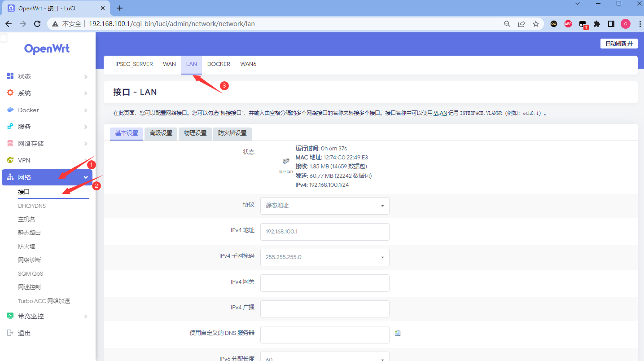Expand the 系统 menu chevron

click(86, 93)
